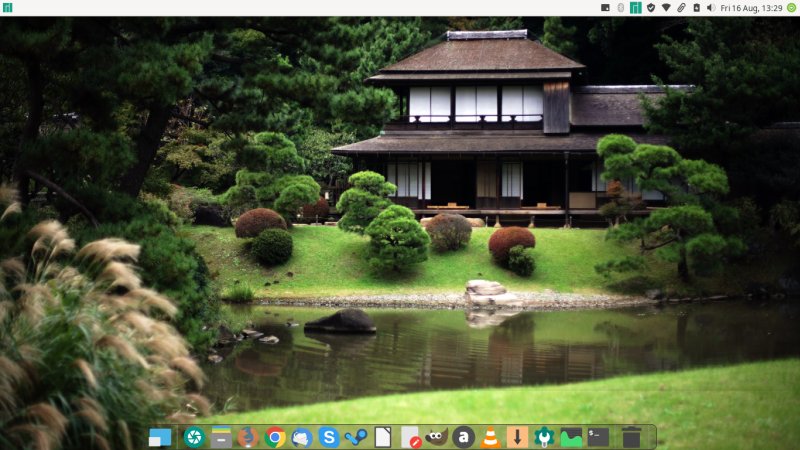Click the date and time clock
This screenshot has height=450, width=800.
pos(751,7)
